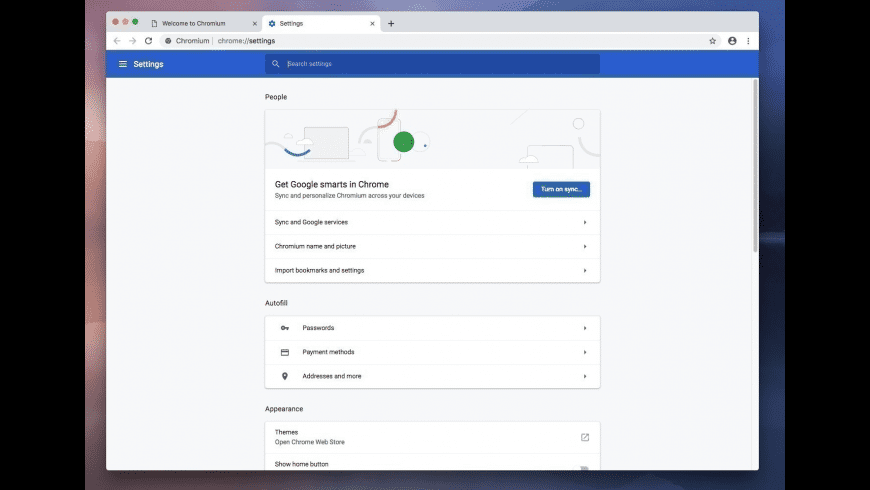Click the Show home button label

click(301, 464)
